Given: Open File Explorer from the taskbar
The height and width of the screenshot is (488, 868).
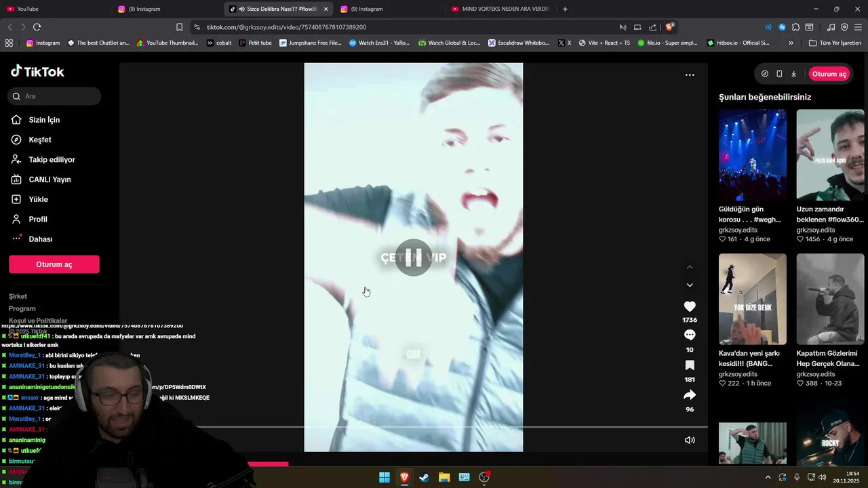Looking at the screenshot, I should click(x=444, y=477).
